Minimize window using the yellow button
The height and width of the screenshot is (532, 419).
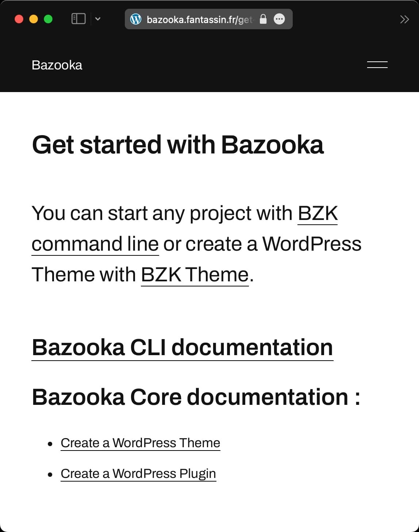(x=34, y=19)
